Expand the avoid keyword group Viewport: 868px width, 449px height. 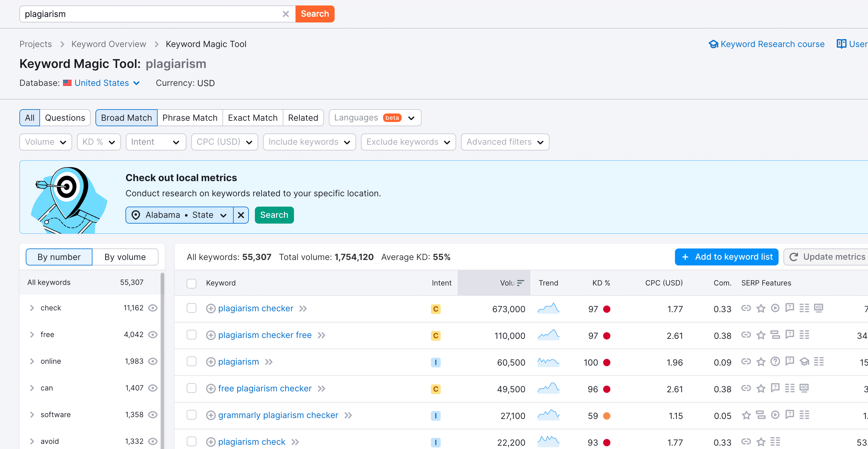coord(32,441)
